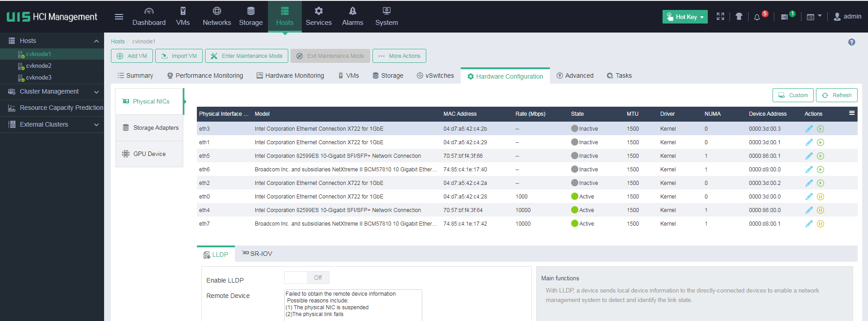Click the Refresh button
The height and width of the screenshot is (321, 868).
click(x=837, y=95)
